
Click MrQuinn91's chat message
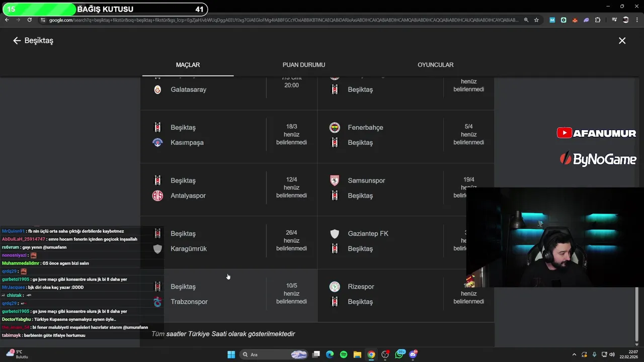coord(63,231)
